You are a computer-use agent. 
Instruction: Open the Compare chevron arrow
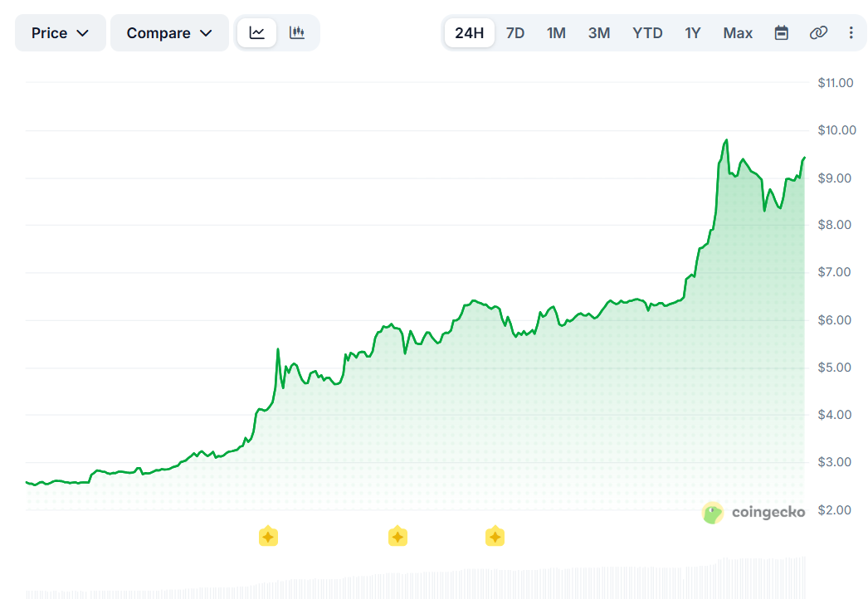pos(205,33)
